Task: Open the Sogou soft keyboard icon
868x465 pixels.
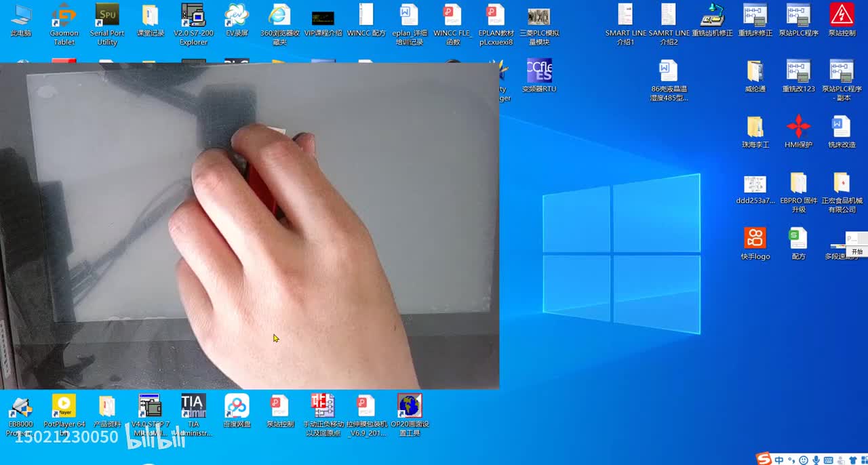Action: (828, 460)
